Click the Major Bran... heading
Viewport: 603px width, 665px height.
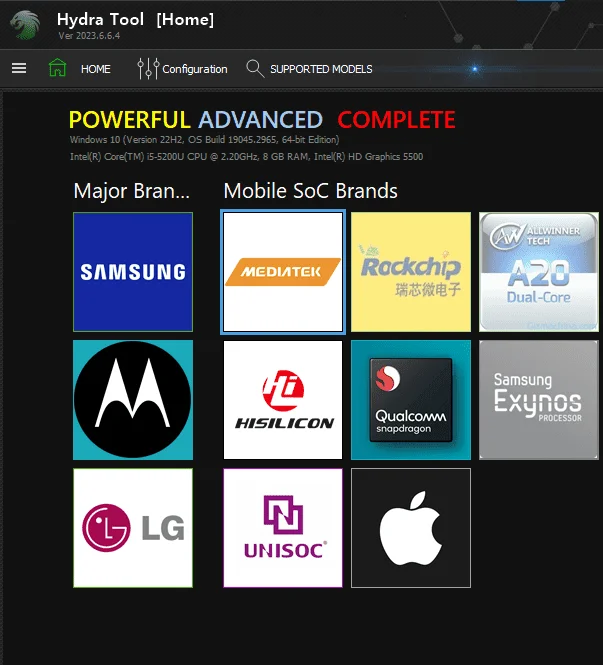(x=131, y=191)
